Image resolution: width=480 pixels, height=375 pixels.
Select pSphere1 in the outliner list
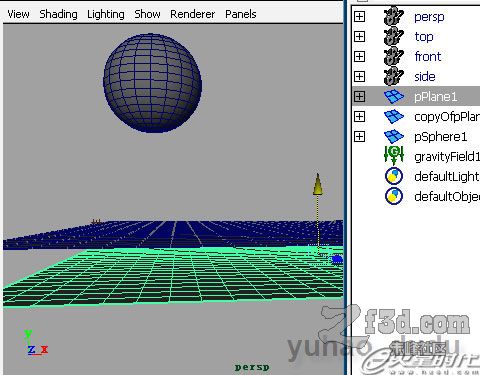pos(440,137)
